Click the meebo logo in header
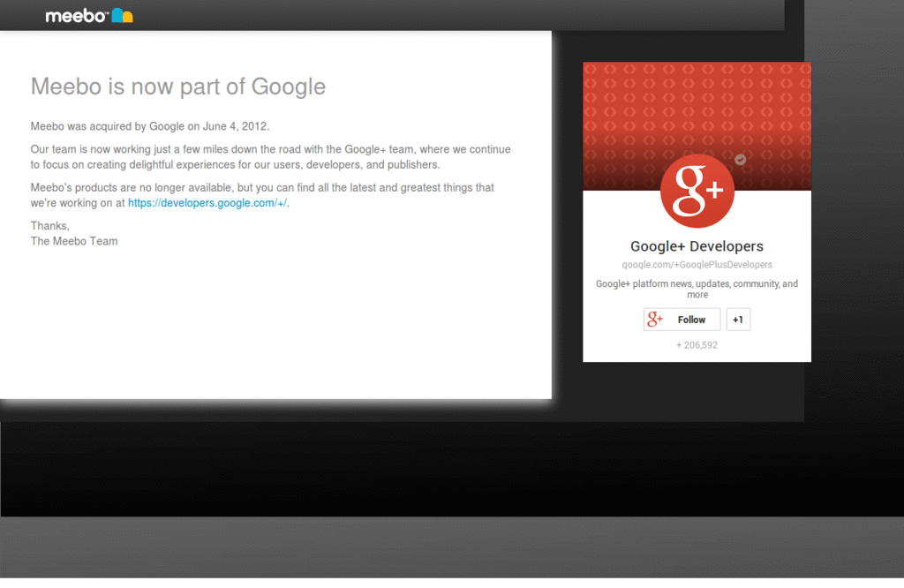This screenshot has width=904, height=588. click(x=89, y=16)
